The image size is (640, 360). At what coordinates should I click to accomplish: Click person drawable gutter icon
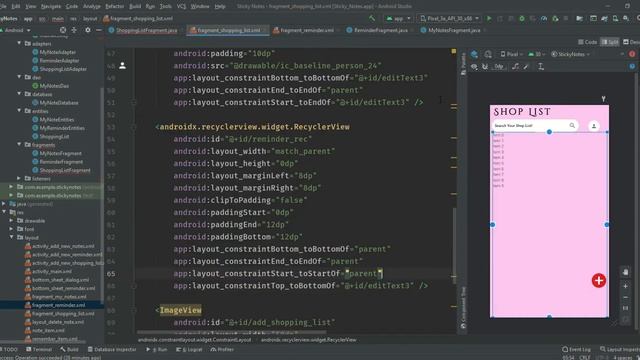coord(122,65)
